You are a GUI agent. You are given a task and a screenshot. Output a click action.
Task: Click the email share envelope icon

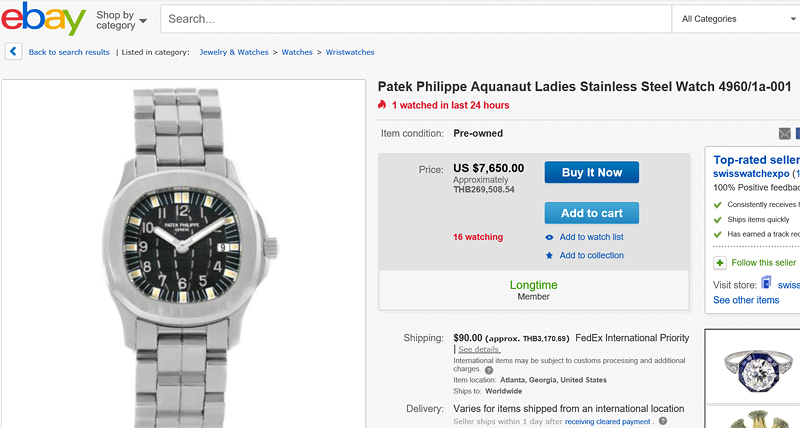pos(785,134)
